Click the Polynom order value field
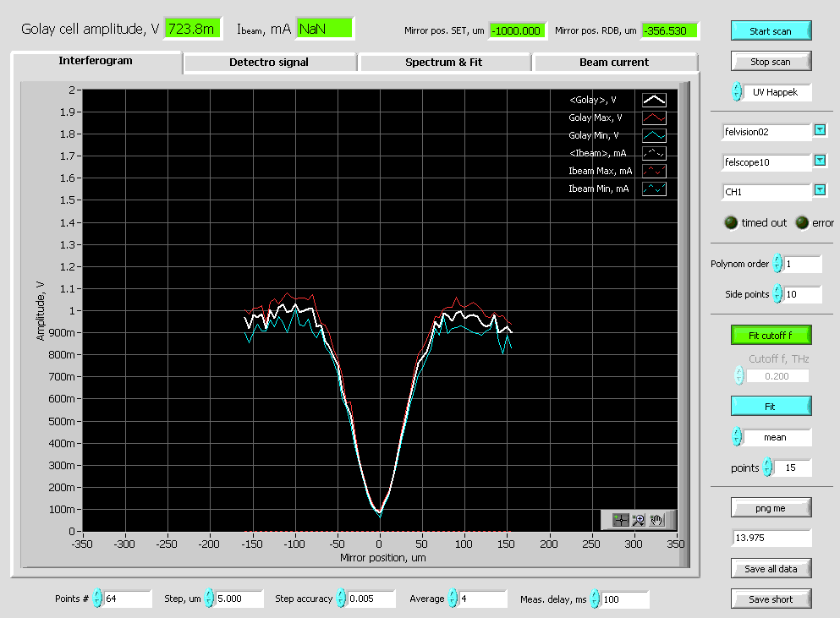The height and width of the screenshot is (618, 840). [803, 264]
